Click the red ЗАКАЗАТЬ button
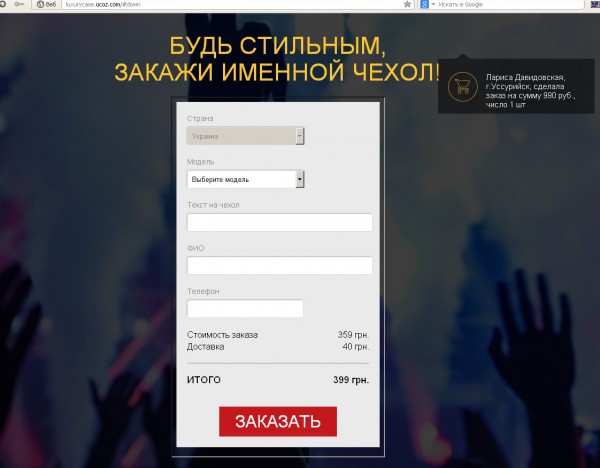Screen dimensions: 600x468 [278, 421]
